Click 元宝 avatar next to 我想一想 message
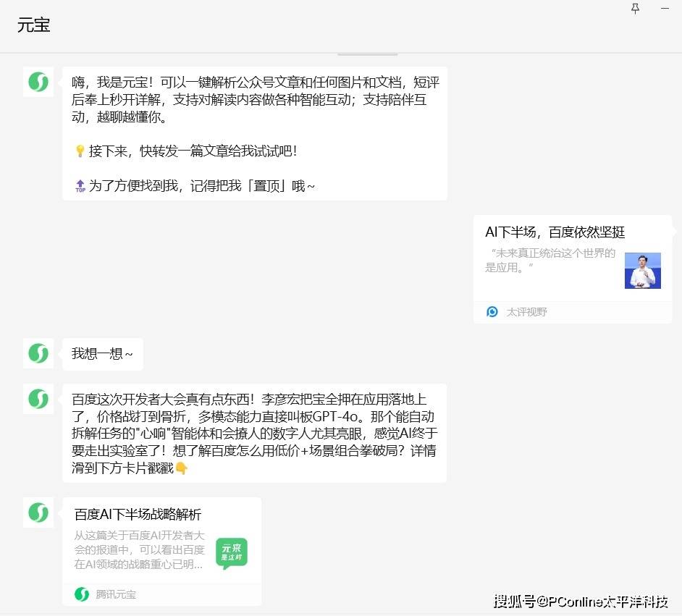The image size is (682, 616). point(38,353)
